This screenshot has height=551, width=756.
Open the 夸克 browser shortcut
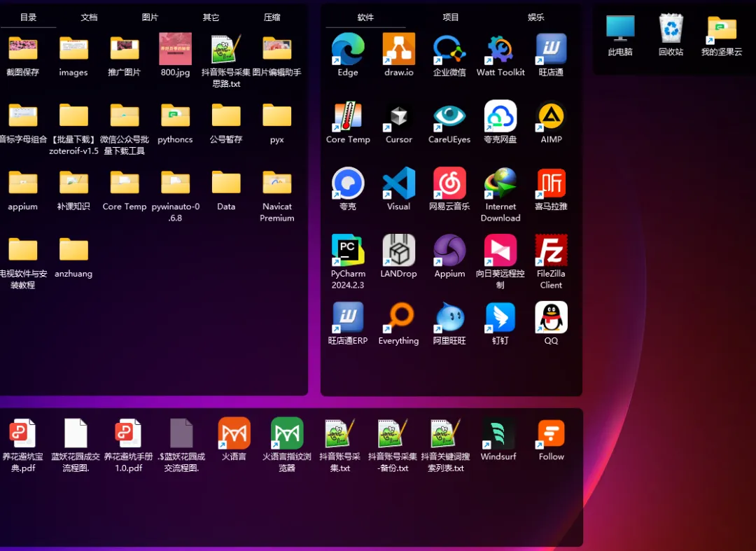(348, 183)
